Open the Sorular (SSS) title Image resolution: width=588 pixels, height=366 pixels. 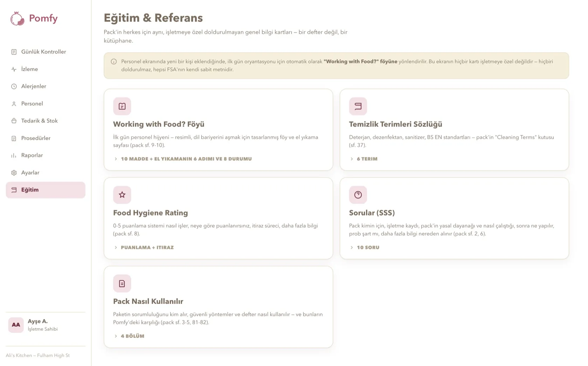pyautogui.click(x=372, y=213)
